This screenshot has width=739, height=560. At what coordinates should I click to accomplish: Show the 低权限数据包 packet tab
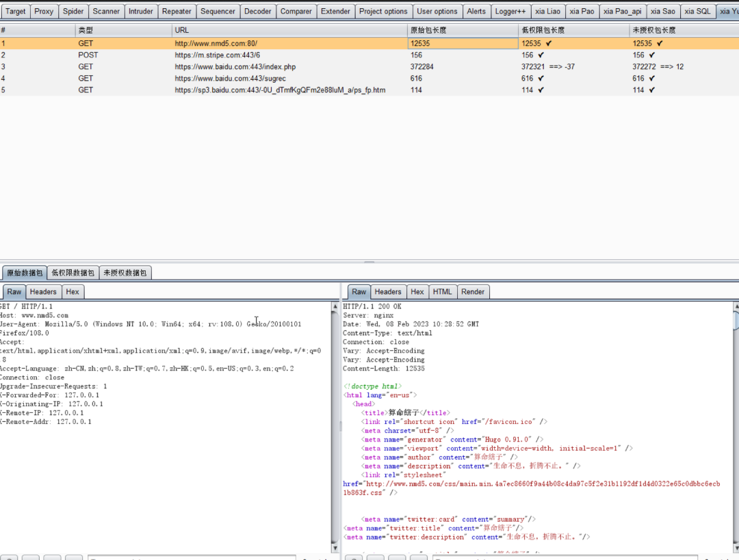pyautogui.click(x=73, y=273)
